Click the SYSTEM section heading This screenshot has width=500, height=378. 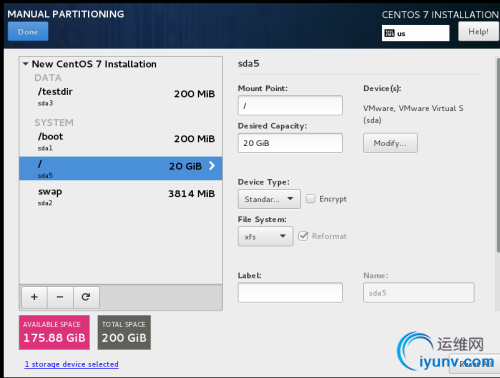tap(54, 123)
